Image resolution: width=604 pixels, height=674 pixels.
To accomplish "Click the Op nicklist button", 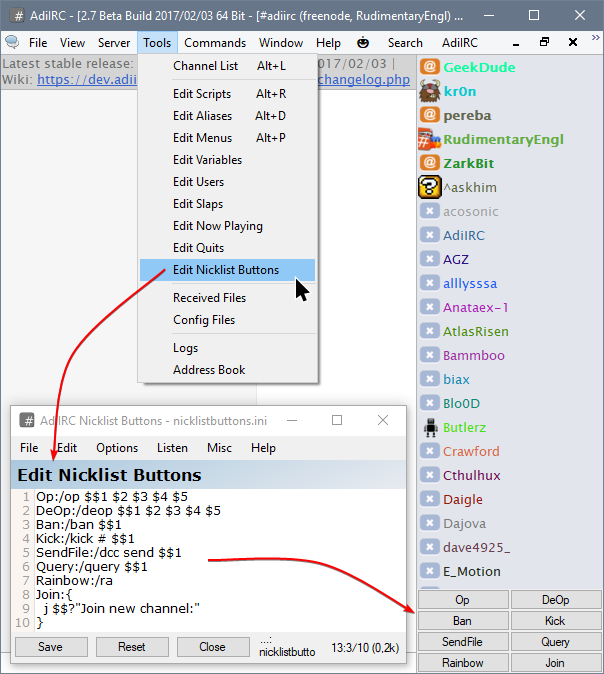I will click(463, 600).
